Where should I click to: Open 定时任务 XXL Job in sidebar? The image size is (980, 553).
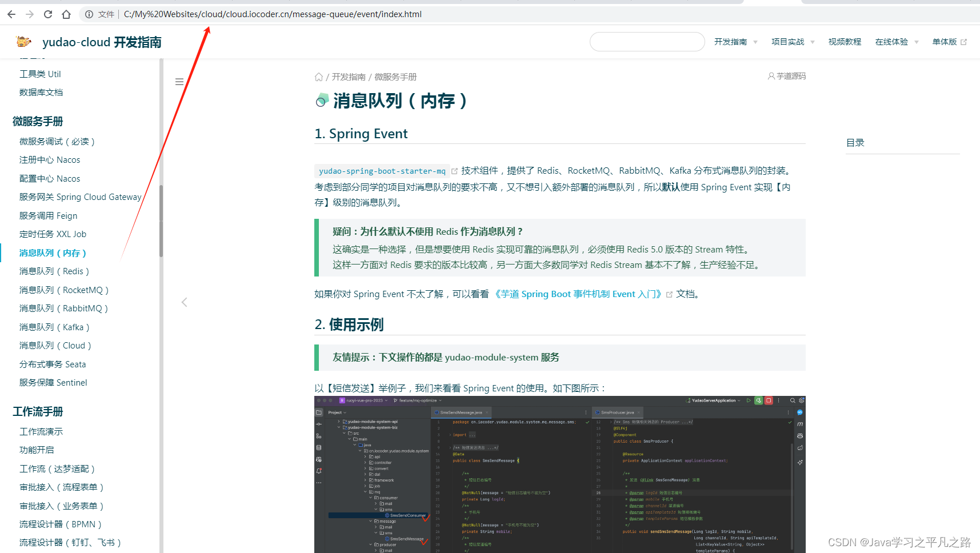(53, 234)
